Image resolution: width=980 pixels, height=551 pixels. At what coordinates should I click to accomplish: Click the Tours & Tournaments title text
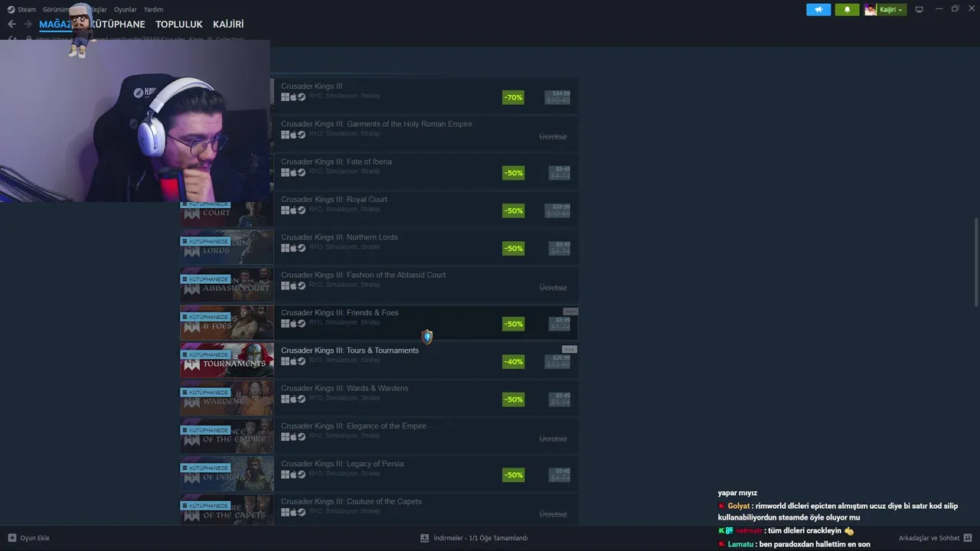[x=350, y=350]
